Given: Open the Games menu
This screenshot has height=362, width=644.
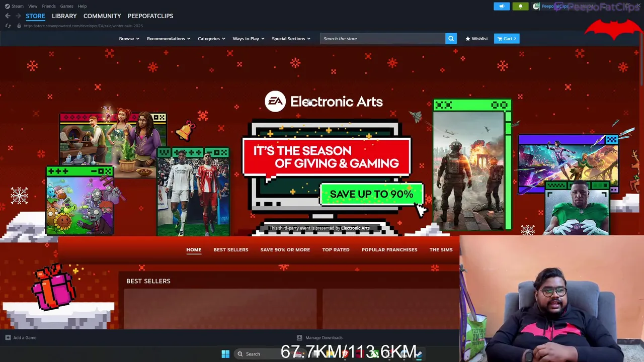Looking at the screenshot, I should point(66,6).
